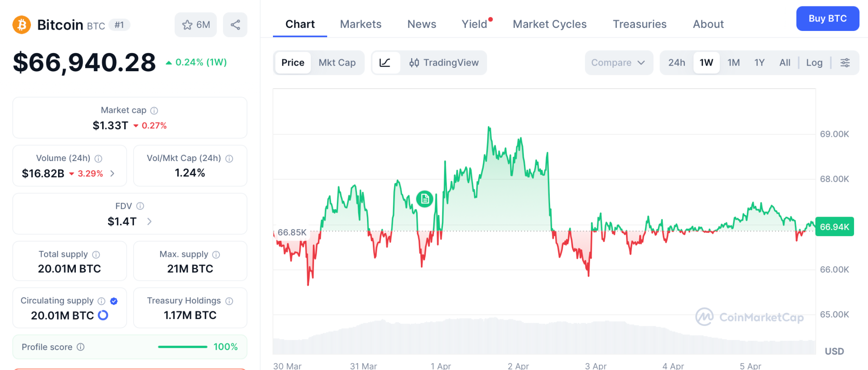Click the orange Bitcoin logo icon
The height and width of the screenshot is (370, 868).
[x=22, y=25]
